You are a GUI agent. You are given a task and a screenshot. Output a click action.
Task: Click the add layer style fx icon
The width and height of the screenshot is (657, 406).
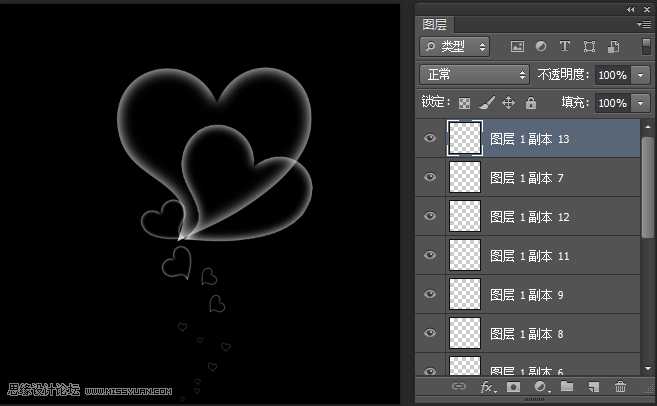[488, 387]
